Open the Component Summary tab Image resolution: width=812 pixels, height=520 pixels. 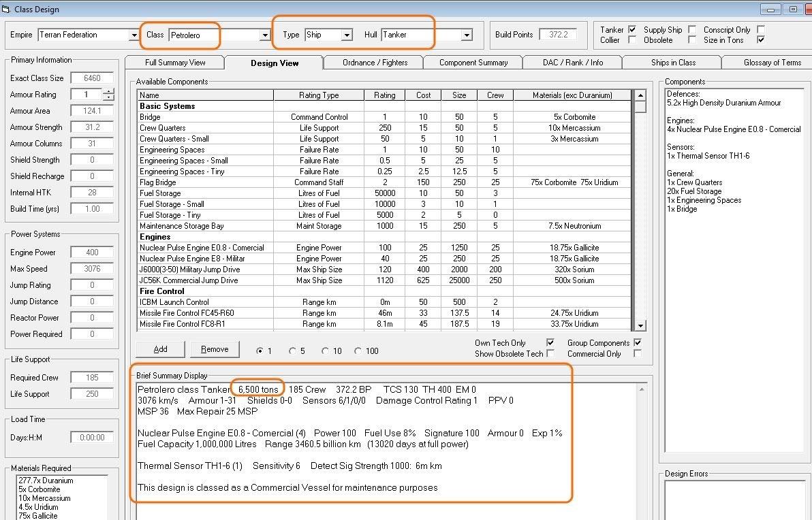coord(473,63)
